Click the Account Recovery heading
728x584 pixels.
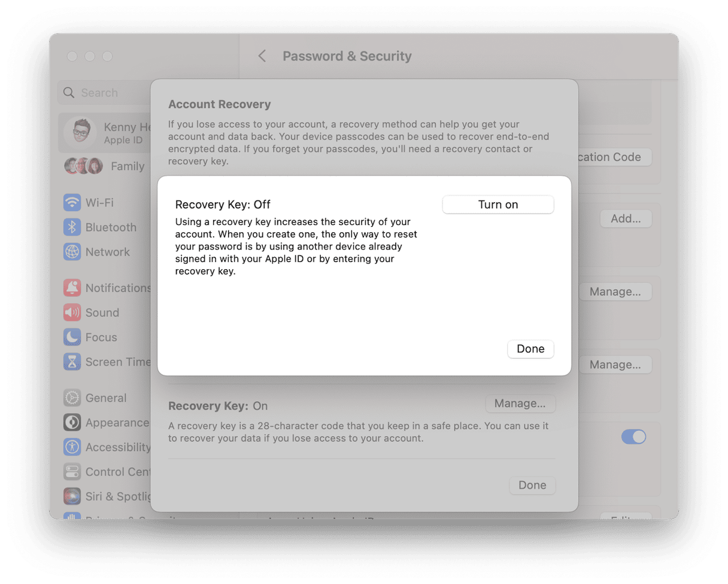click(220, 105)
